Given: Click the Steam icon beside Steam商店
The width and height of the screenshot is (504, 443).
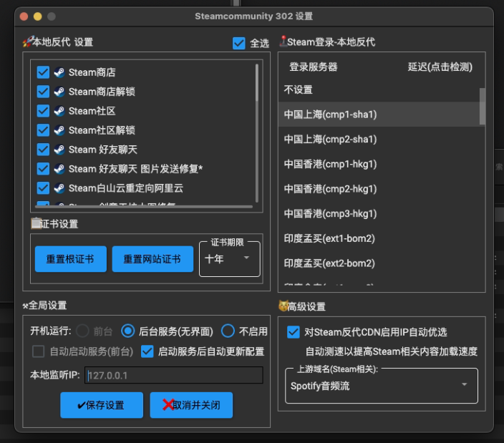Looking at the screenshot, I should coord(59,72).
